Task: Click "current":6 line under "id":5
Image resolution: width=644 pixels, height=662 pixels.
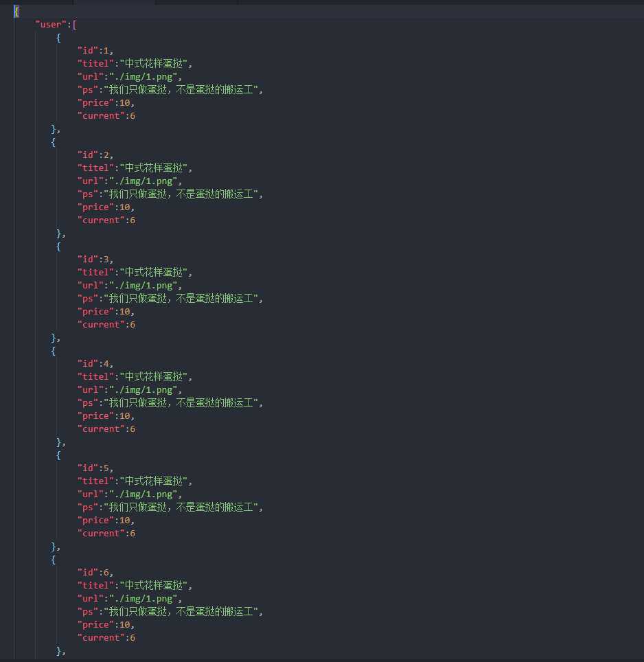Action: pos(106,533)
